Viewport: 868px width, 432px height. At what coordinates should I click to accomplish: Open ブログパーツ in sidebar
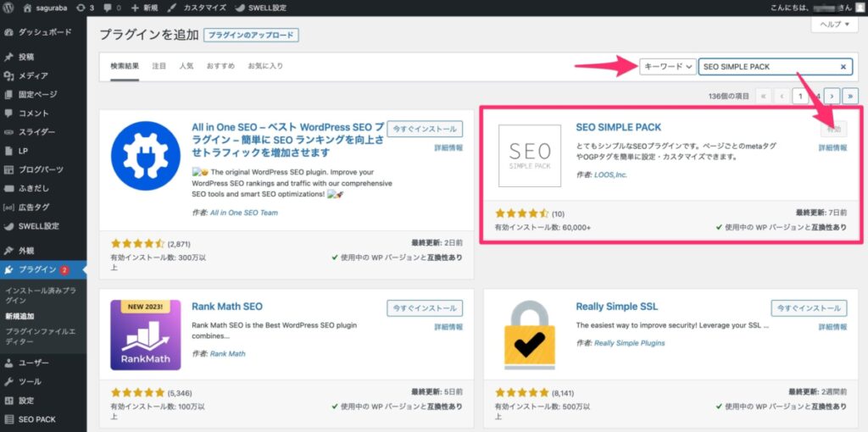43,169
